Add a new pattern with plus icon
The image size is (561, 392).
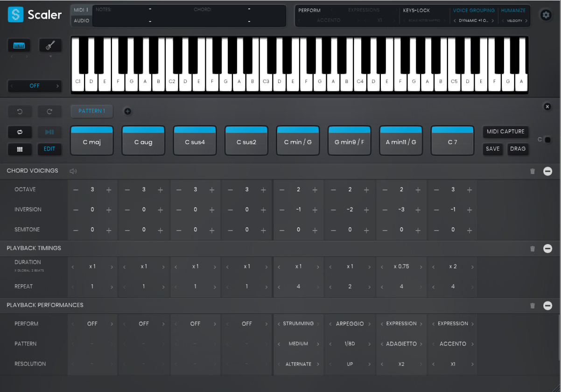pyautogui.click(x=127, y=111)
